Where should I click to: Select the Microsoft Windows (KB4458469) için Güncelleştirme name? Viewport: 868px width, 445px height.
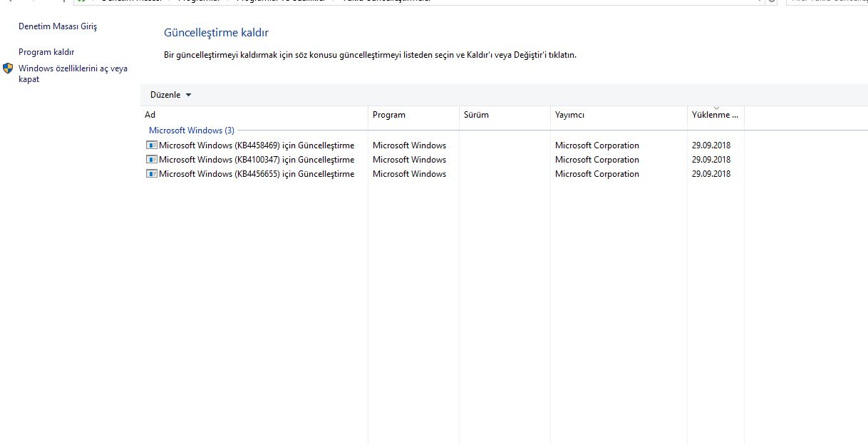257,145
